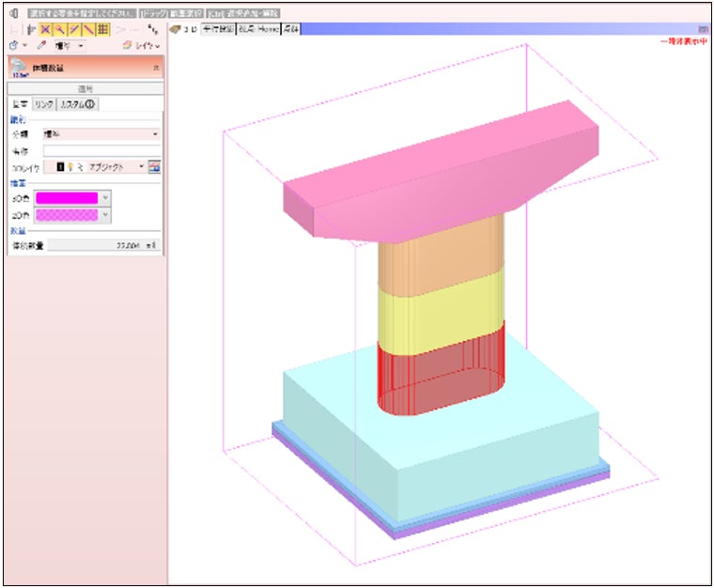Switch to the Home view tab
The image size is (714, 588).
(268, 30)
